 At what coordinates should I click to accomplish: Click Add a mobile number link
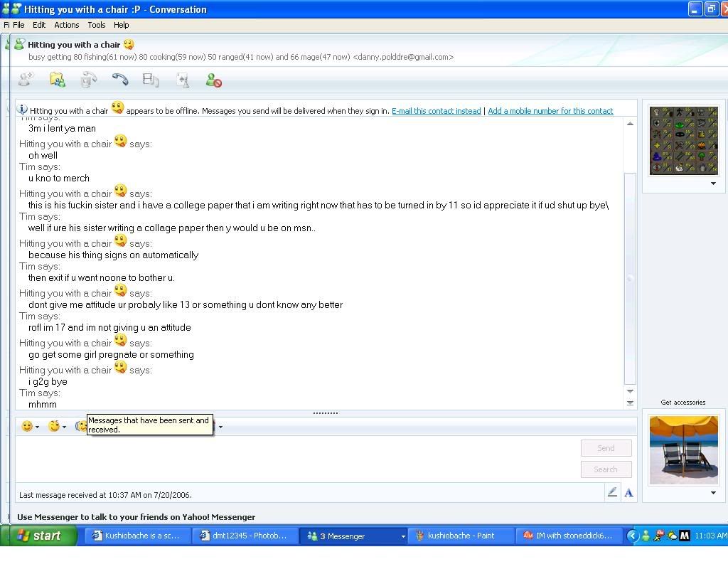click(x=550, y=111)
